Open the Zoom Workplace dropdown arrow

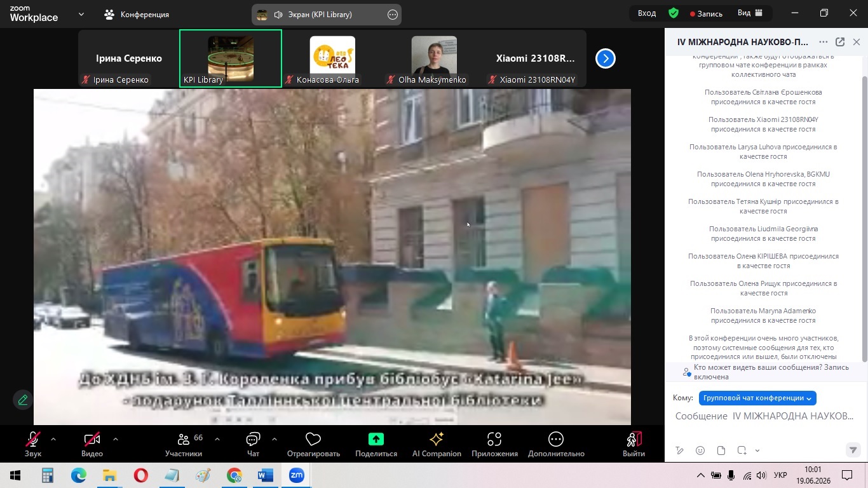[81, 14]
